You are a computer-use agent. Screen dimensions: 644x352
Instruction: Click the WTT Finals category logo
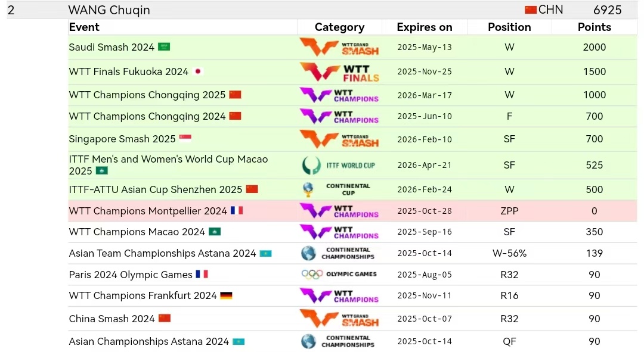[339, 71]
